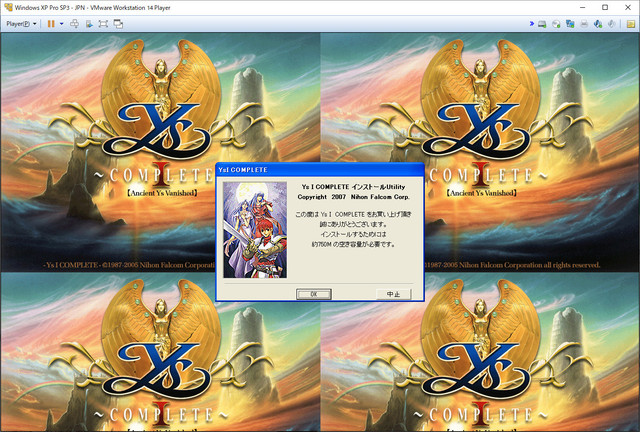Enter full screen mode
Viewport: 640px width, 432px height.
[x=103, y=24]
